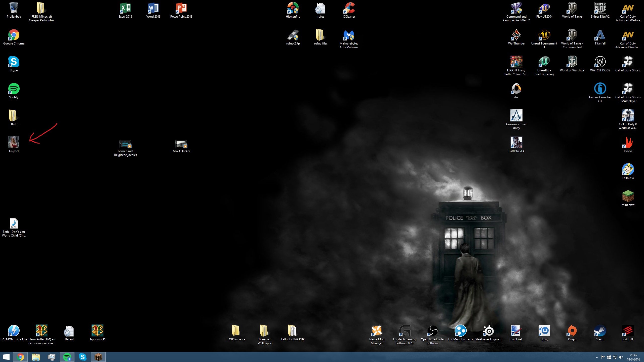This screenshot has height=362, width=644.
Task: Switch to Skype in the taskbar
Action: [x=83, y=357]
